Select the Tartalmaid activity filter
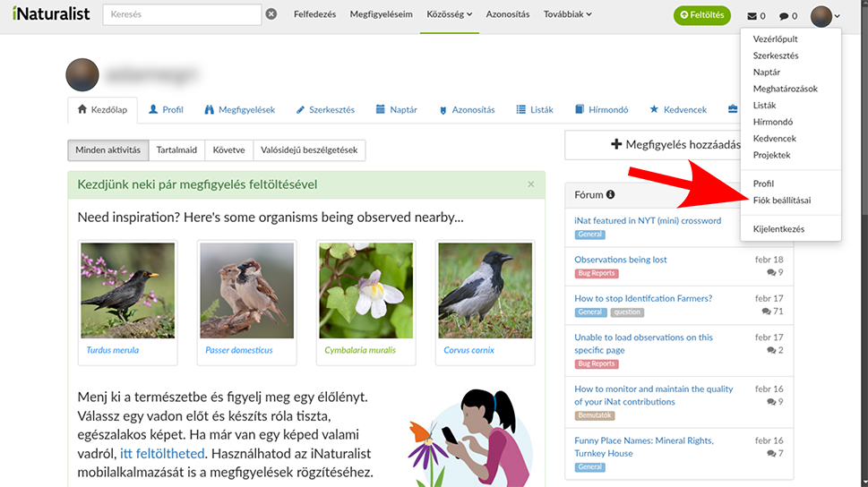Image resolution: width=868 pixels, height=487 pixels. [176, 150]
